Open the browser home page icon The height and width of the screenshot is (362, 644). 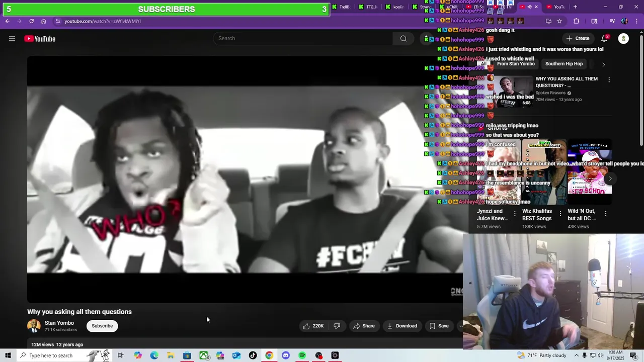click(43, 21)
